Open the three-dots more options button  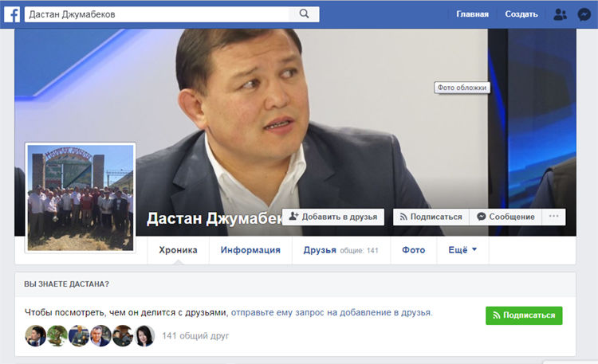[553, 217]
